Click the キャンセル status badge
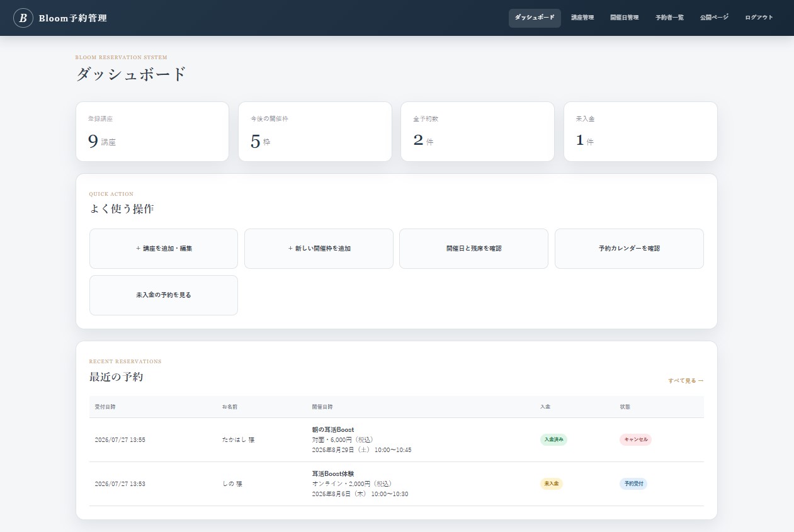 click(635, 439)
